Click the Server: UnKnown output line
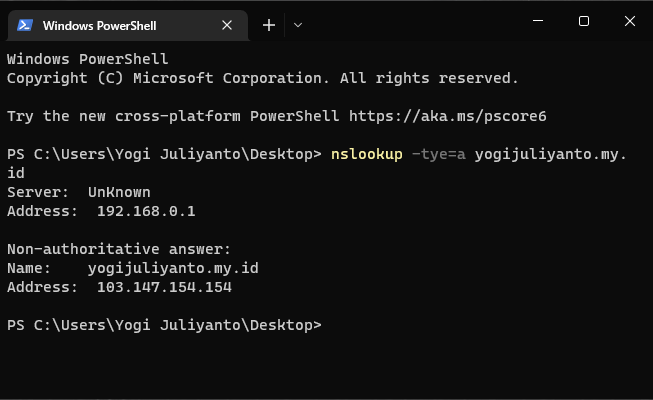This screenshot has width=653, height=400. (79, 192)
